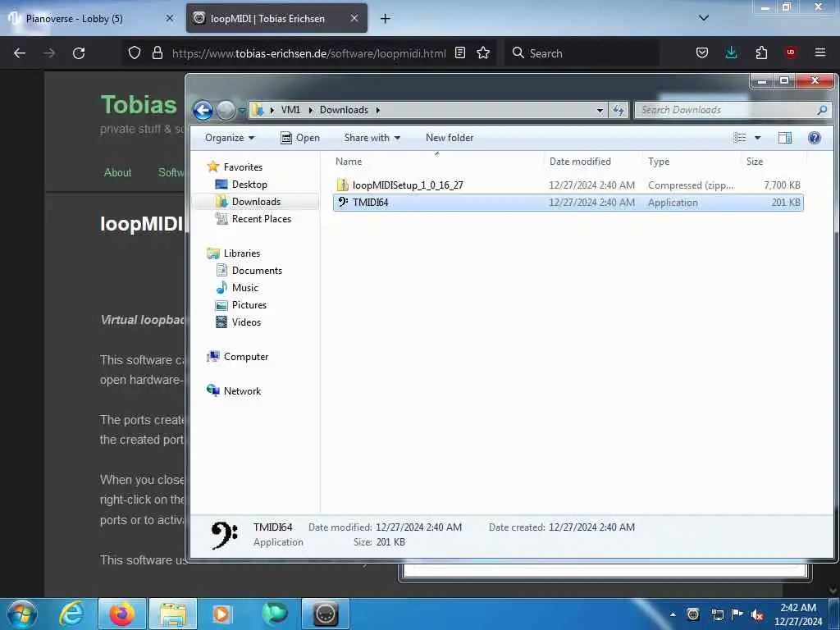Open Explorer help button
The image size is (840, 630).
coord(814,138)
